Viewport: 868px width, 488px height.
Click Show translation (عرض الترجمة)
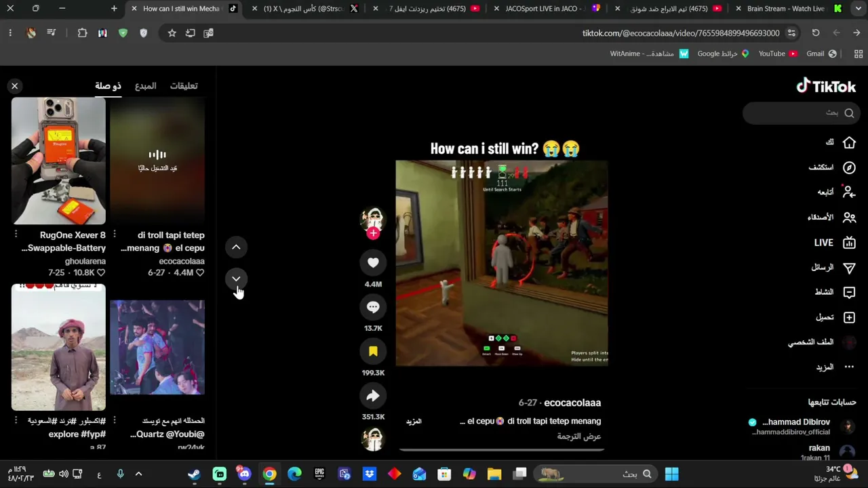[579, 436]
